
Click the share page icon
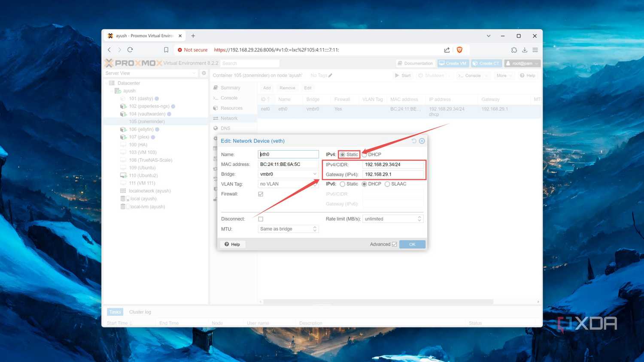447,50
